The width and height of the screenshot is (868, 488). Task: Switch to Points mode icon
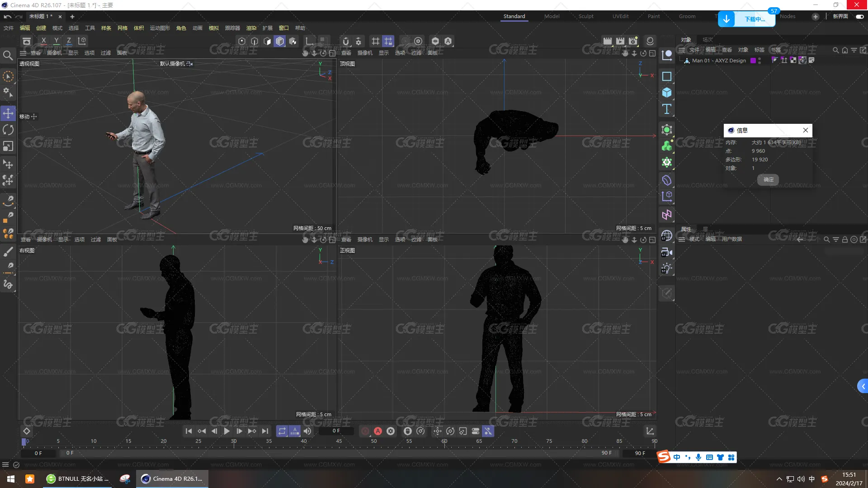pyautogui.click(x=242, y=41)
